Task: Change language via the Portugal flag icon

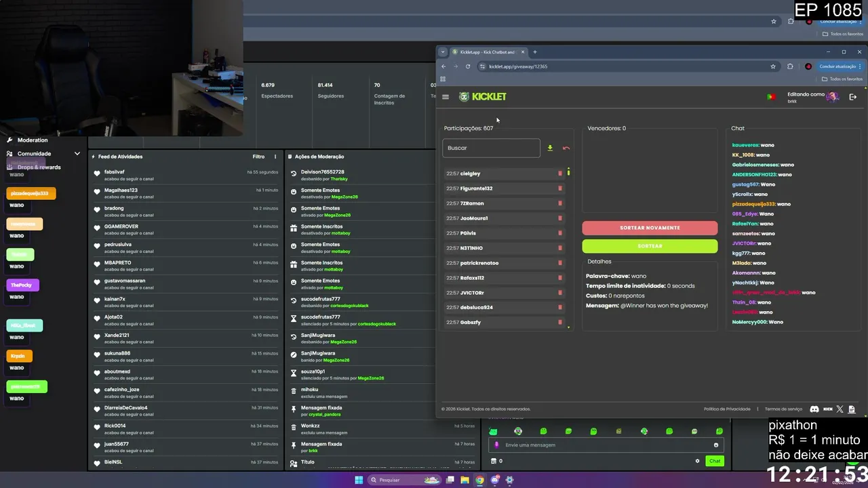Action: tap(771, 97)
